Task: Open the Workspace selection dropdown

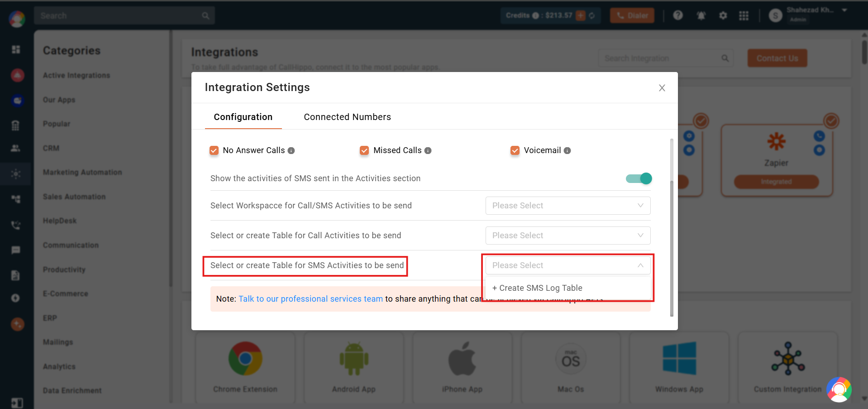Action: click(568, 206)
